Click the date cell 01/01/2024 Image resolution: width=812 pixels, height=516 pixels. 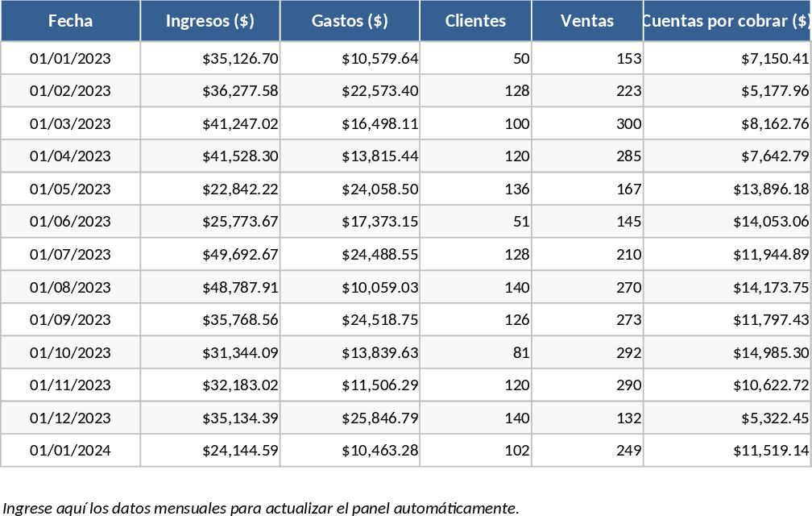pyautogui.click(x=70, y=451)
